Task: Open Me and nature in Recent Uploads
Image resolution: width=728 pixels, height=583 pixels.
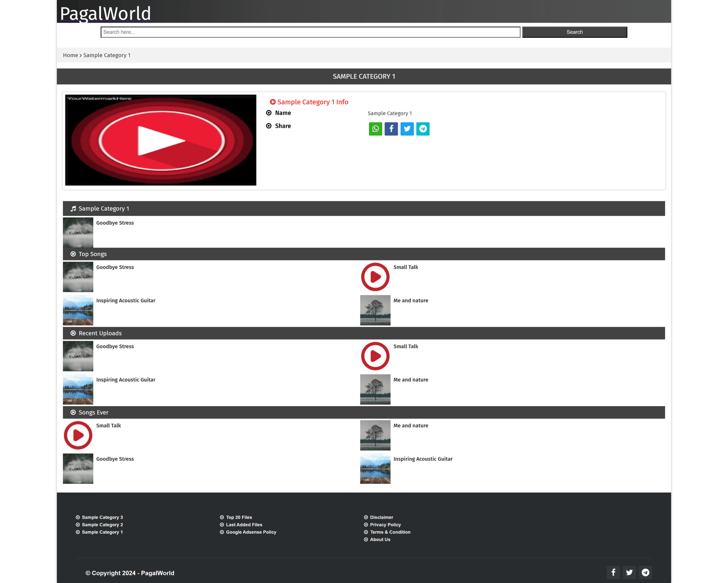Action: pos(410,380)
